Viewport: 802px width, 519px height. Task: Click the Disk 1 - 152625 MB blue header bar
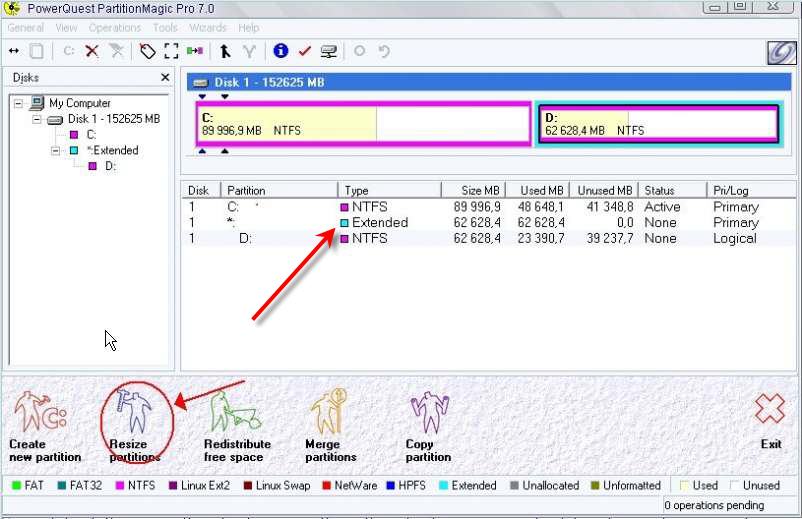pos(489,82)
